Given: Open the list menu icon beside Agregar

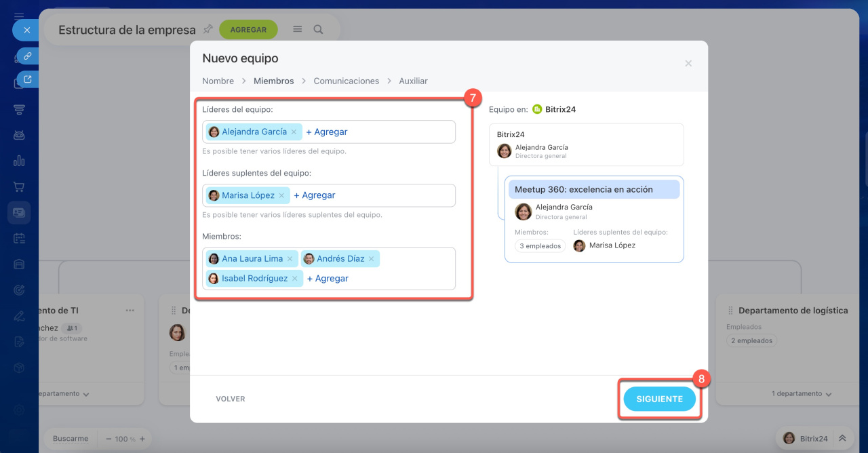Looking at the screenshot, I should (297, 30).
